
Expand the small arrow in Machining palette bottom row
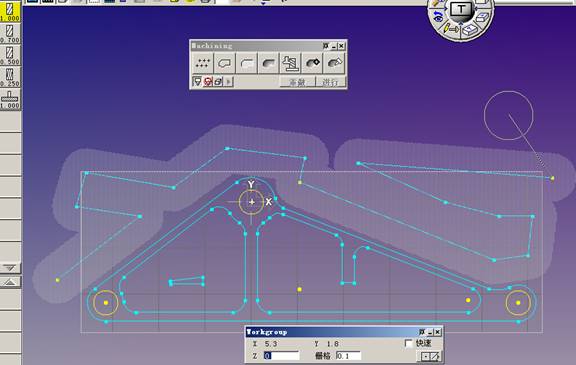(228, 82)
